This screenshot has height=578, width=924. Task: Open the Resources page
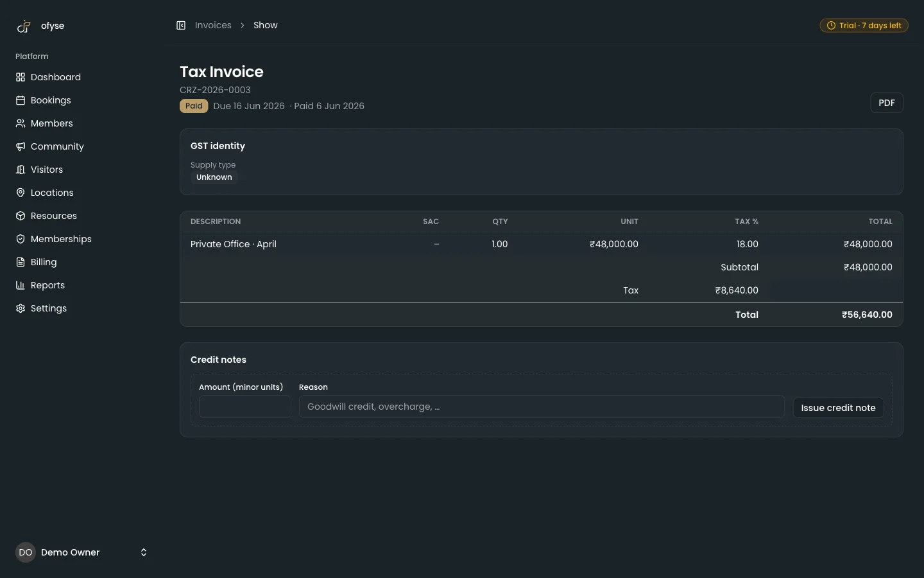coord(82,216)
